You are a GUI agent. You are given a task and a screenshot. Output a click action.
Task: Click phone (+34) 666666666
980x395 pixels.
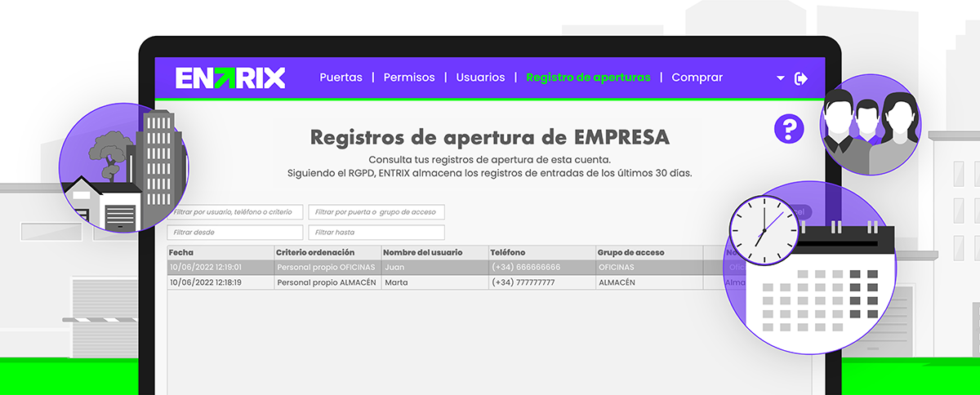[x=526, y=267]
